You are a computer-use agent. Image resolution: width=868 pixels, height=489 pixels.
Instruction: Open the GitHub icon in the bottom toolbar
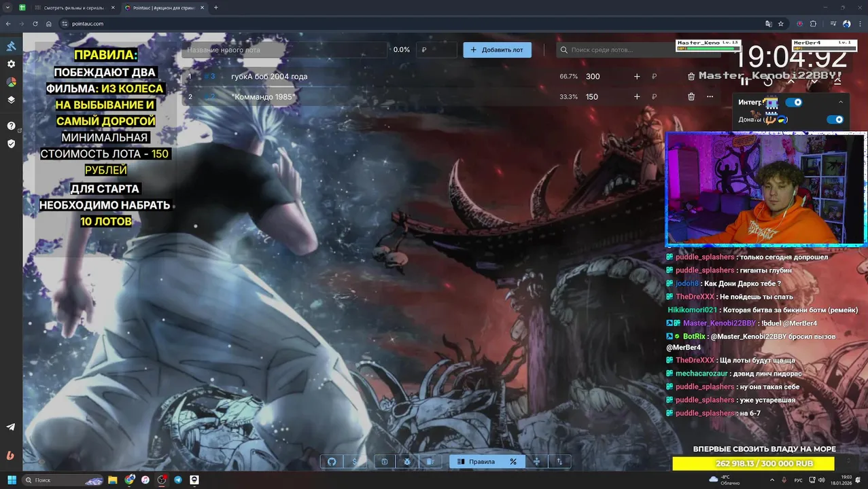(332, 462)
